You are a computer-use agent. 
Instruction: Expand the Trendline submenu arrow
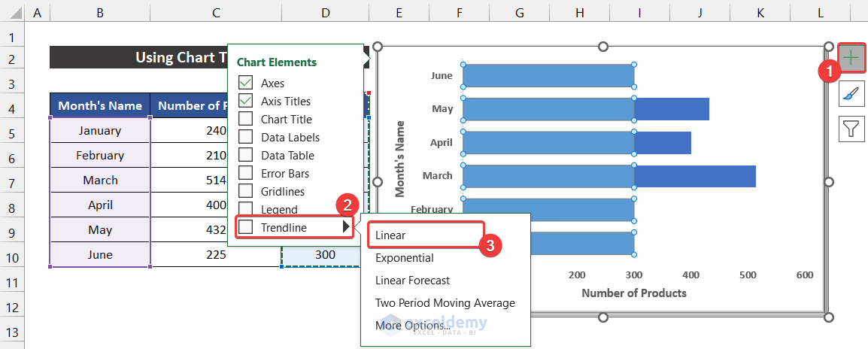point(345,227)
